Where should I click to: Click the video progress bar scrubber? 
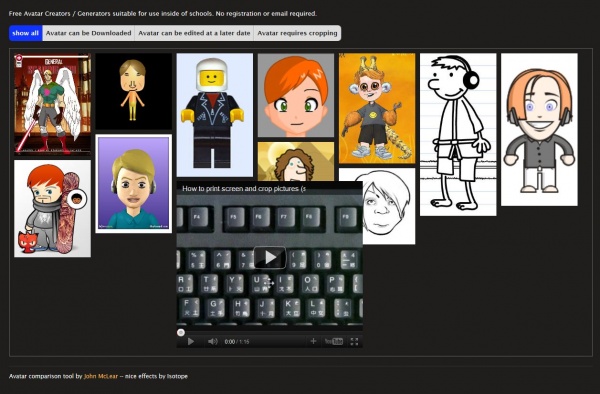pyautogui.click(x=181, y=332)
